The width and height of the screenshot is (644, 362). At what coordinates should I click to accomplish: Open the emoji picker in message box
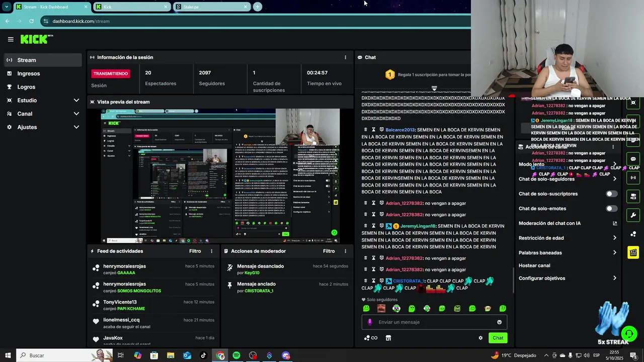[x=499, y=322]
